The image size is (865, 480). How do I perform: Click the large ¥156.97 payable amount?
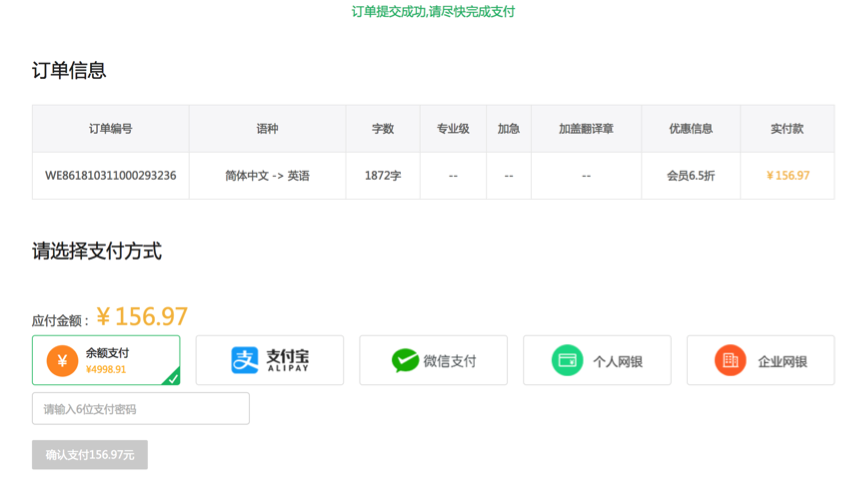[142, 317]
